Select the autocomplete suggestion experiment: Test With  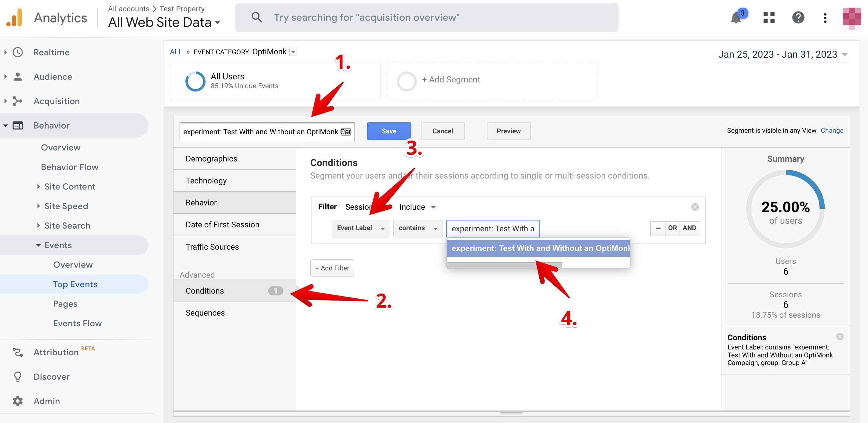coord(538,248)
